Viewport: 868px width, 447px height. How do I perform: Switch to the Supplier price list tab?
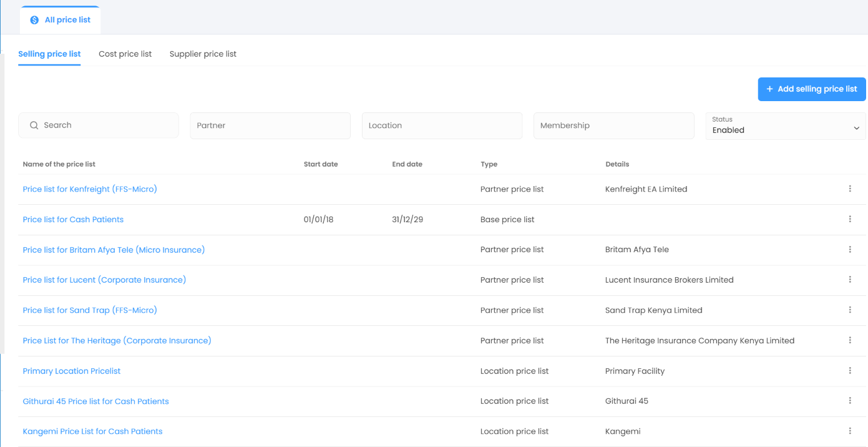pos(203,54)
